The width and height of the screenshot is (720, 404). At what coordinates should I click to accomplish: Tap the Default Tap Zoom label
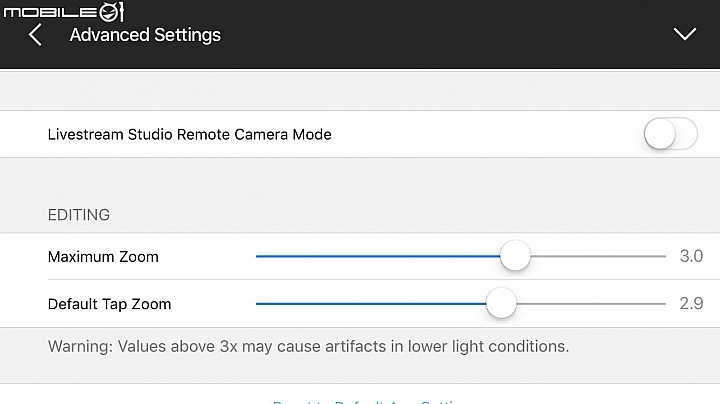109,304
